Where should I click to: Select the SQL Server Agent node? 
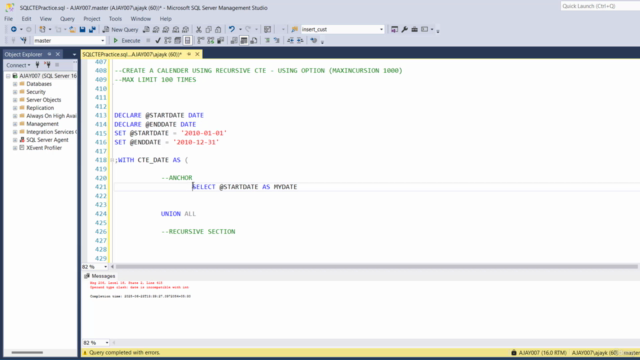point(47,140)
